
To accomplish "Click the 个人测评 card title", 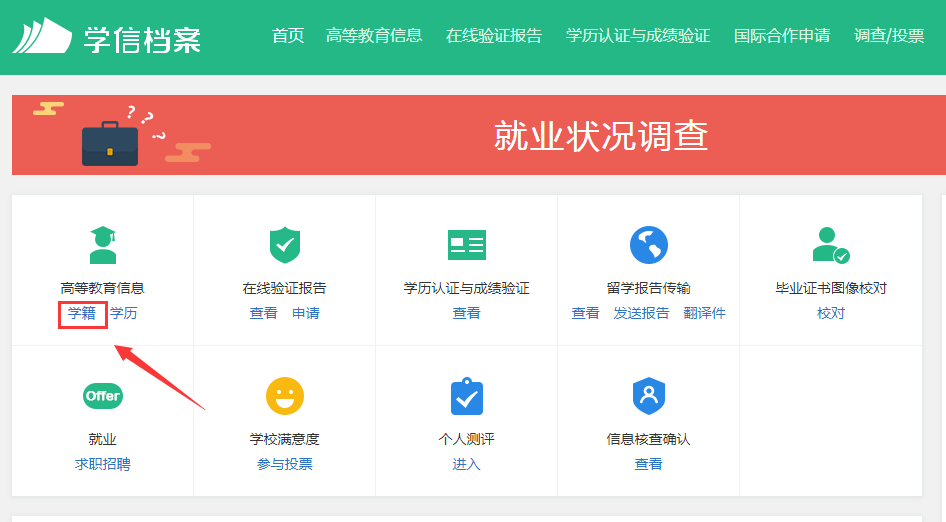I will click(x=466, y=439).
